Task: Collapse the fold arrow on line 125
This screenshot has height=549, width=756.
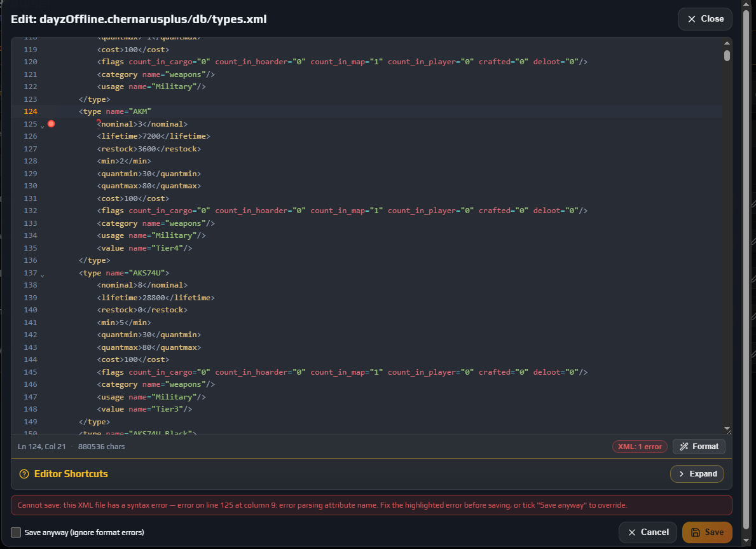Action: click(43, 127)
